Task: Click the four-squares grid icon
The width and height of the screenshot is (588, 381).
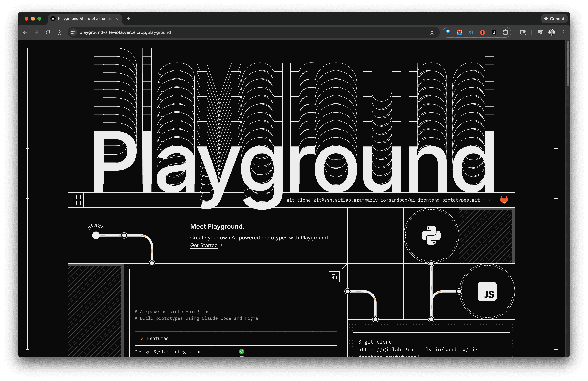Action: [76, 200]
